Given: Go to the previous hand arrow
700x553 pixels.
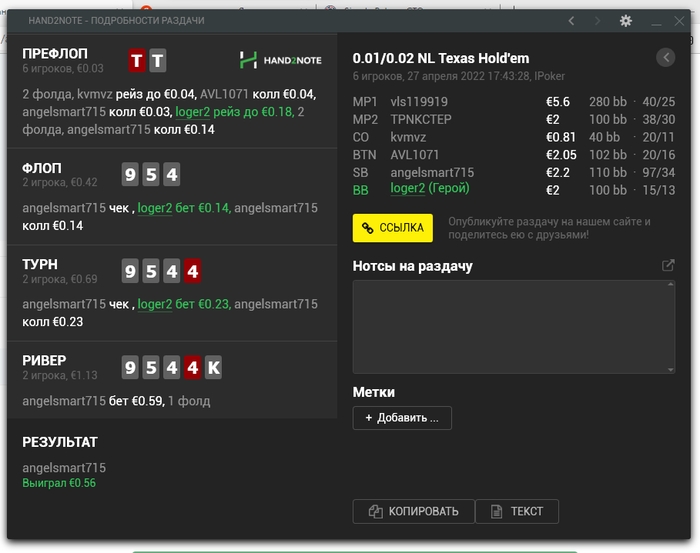Looking at the screenshot, I should coord(571,21).
